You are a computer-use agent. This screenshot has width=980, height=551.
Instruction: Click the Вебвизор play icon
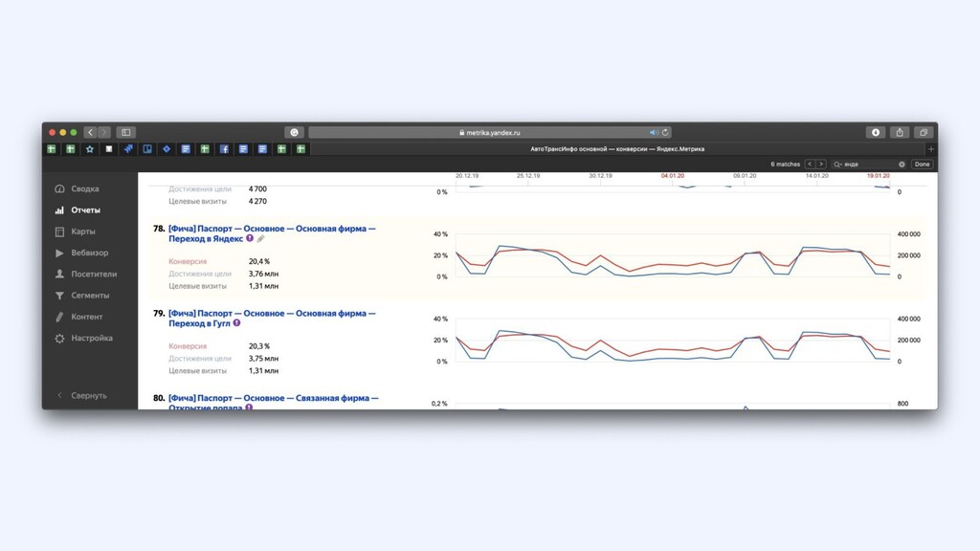click(59, 253)
